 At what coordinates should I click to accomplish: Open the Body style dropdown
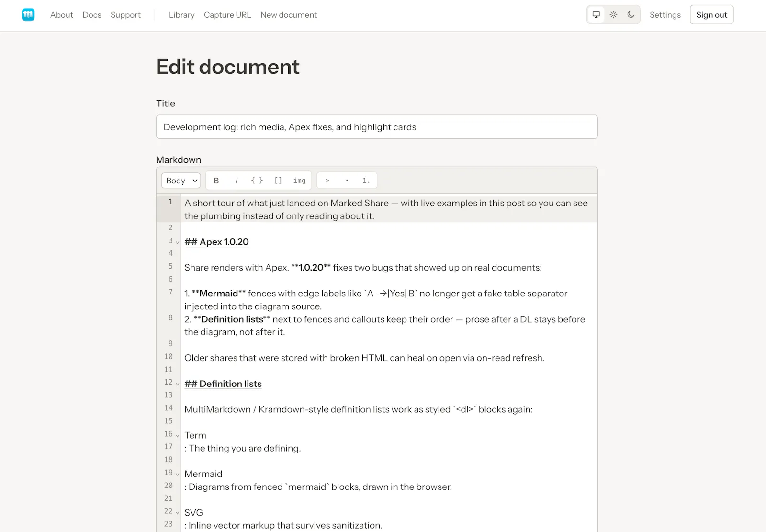pyautogui.click(x=181, y=181)
